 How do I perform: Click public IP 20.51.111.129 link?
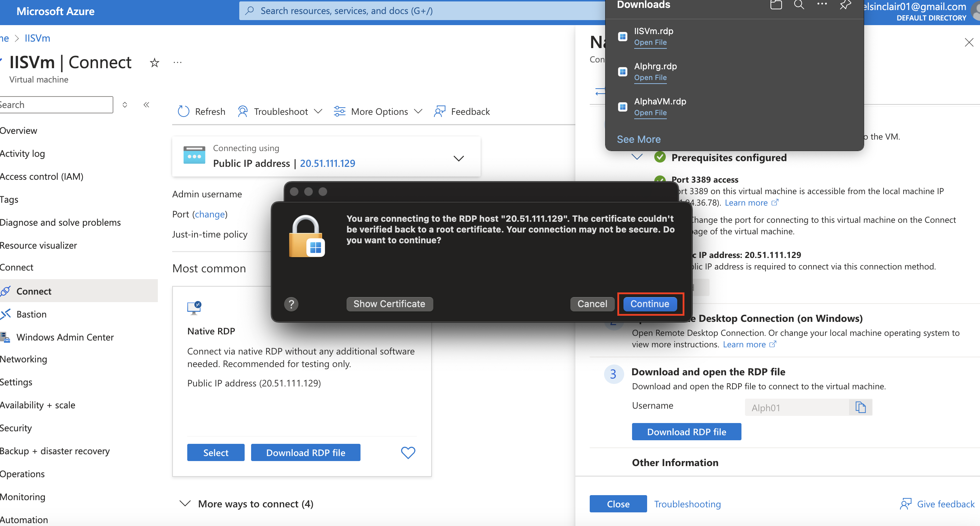tap(328, 163)
